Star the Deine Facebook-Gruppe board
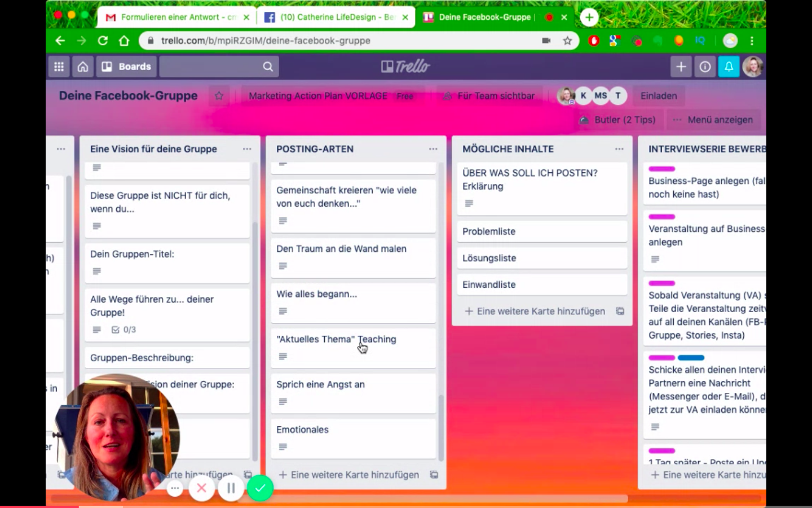This screenshot has width=812, height=508. (x=219, y=96)
